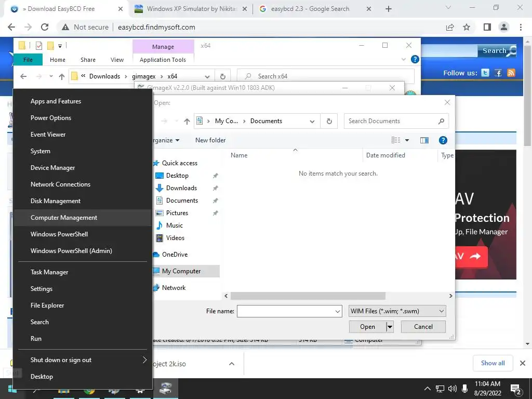Click the Twitter follow icon
The image size is (532, 399).
pos(485,73)
